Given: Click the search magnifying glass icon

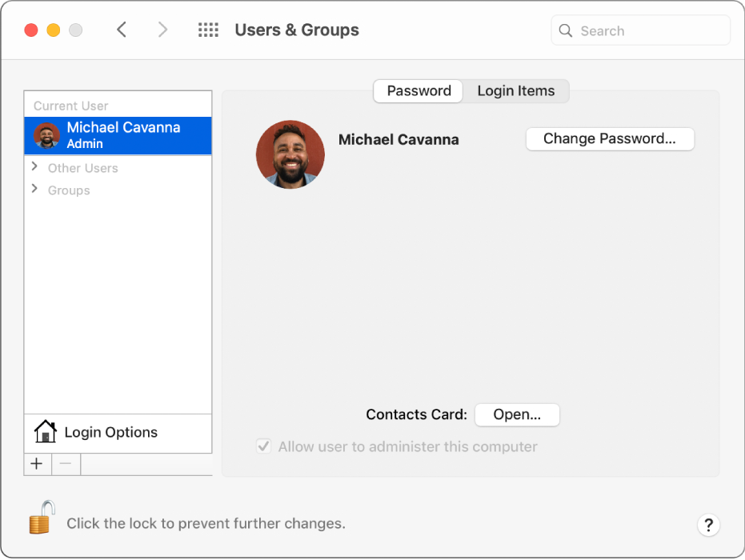Looking at the screenshot, I should 566,30.
